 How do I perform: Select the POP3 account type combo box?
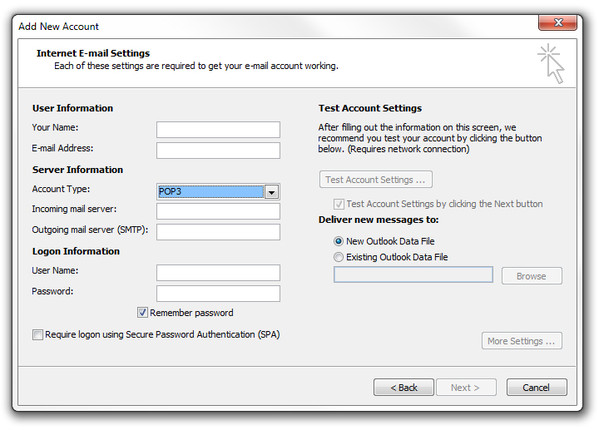point(218,192)
